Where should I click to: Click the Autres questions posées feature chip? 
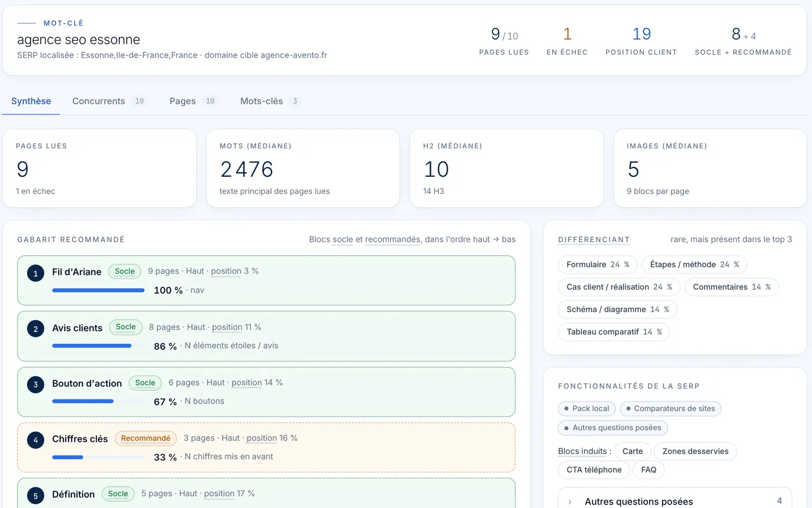(x=612, y=428)
